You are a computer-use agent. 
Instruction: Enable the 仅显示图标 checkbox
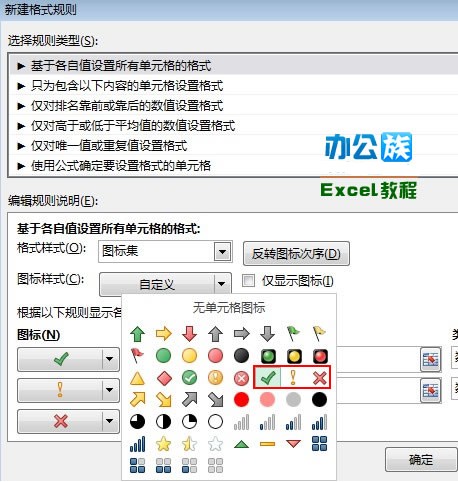click(x=248, y=281)
